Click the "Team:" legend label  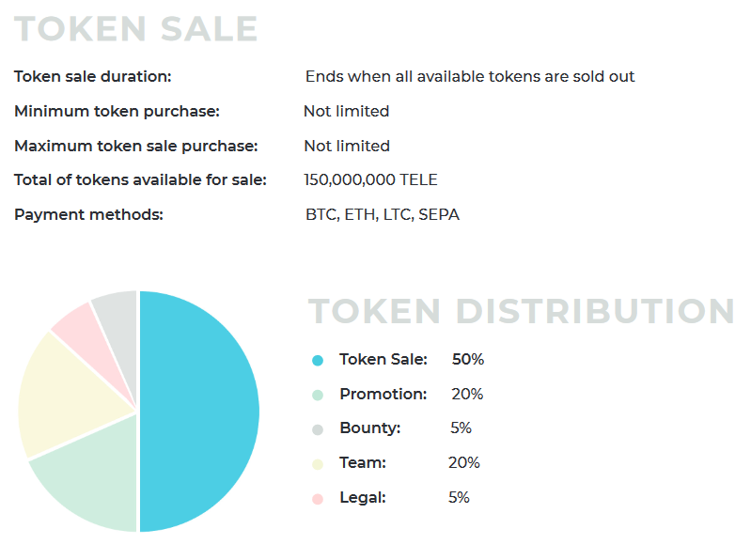tap(363, 462)
